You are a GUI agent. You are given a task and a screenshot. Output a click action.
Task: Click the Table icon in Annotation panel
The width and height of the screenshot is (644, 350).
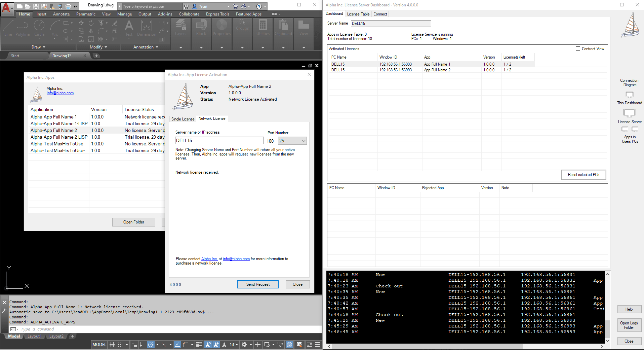pyautogui.click(x=162, y=39)
